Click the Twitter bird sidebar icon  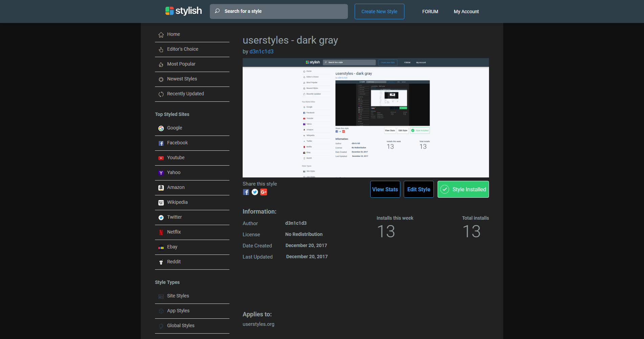tap(161, 217)
